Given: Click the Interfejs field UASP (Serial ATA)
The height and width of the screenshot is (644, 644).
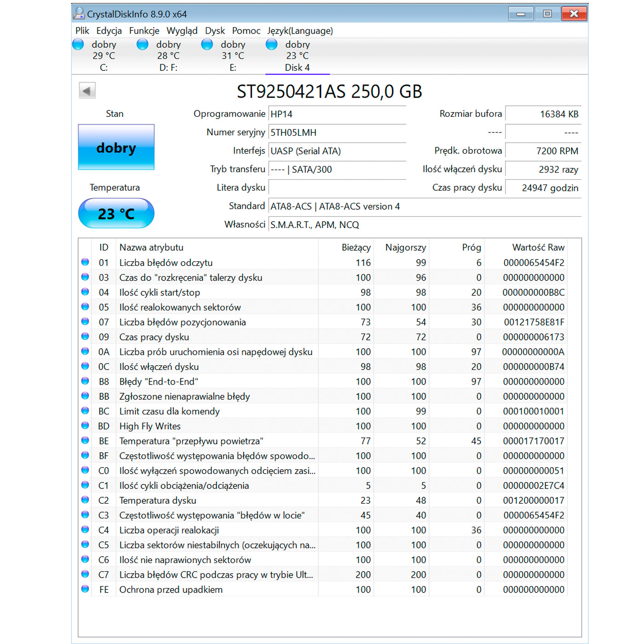Looking at the screenshot, I should [337, 151].
